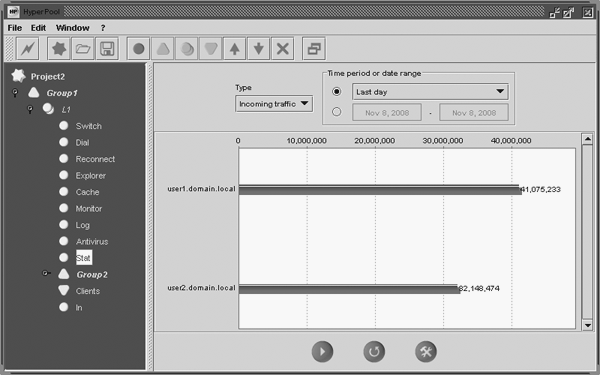Click the maximize window button in title bar
Image resolution: width=600 pixels, height=375 pixels.
tap(568, 12)
